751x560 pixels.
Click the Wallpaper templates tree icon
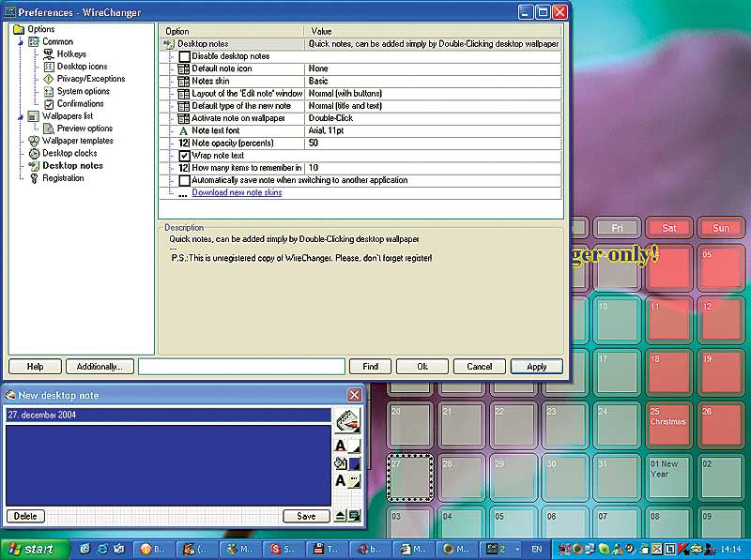coord(34,141)
